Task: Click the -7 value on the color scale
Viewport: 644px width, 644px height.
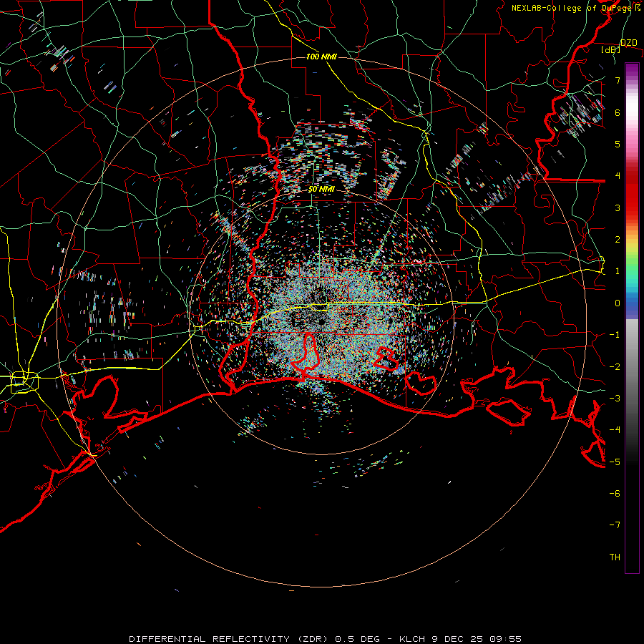Action: point(615,525)
